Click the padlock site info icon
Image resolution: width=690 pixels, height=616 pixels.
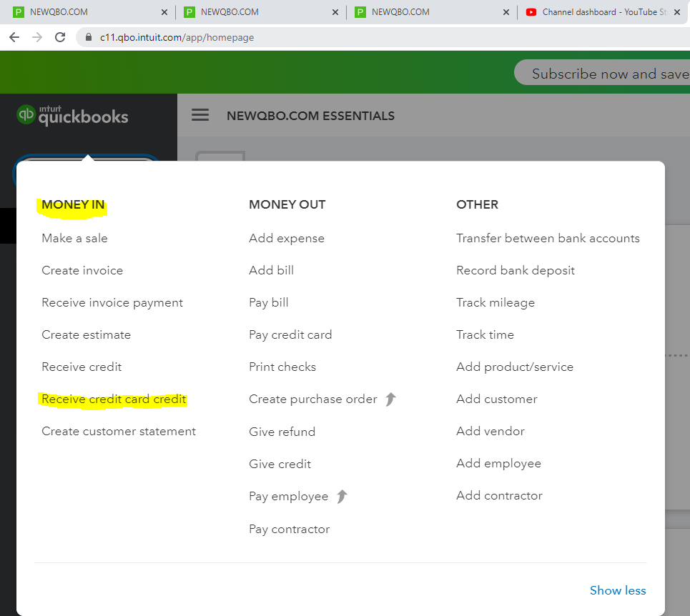point(89,37)
